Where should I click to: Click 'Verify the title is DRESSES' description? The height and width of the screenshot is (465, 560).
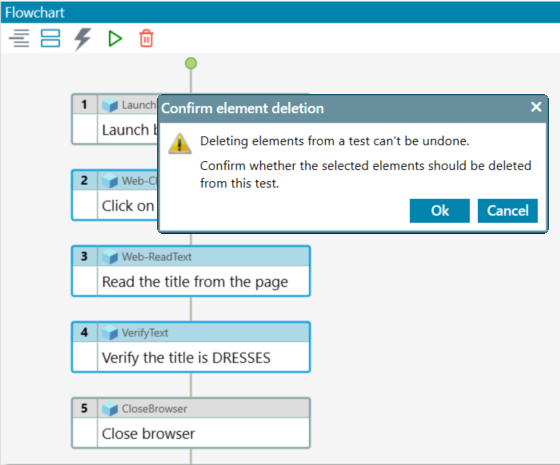pos(186,358)
